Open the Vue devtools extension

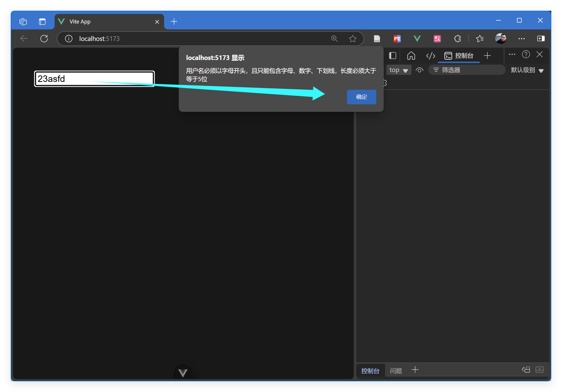pos(417,39)
